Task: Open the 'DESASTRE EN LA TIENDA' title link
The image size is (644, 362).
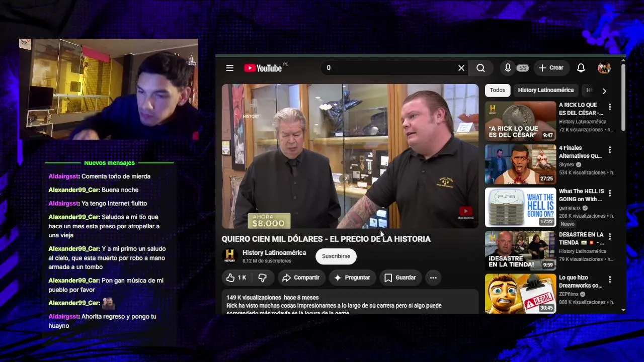Action: [x=582, y=238]
